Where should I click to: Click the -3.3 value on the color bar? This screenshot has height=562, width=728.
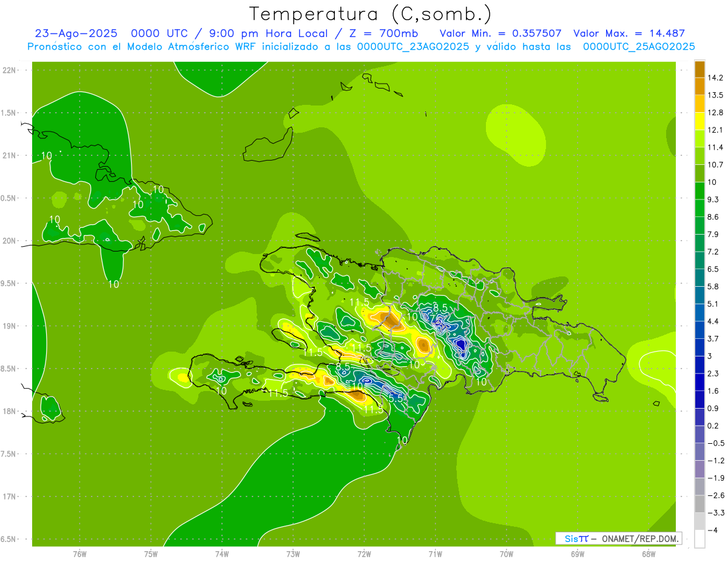[715, 513]
